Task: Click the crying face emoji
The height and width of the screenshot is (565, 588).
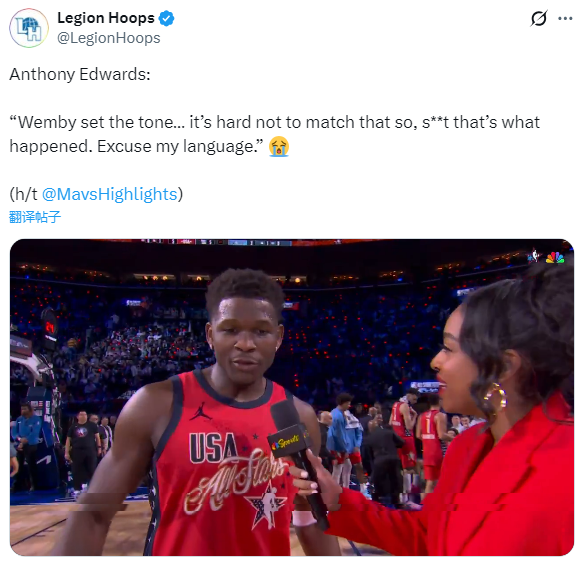Action: [x=279, y=146]
